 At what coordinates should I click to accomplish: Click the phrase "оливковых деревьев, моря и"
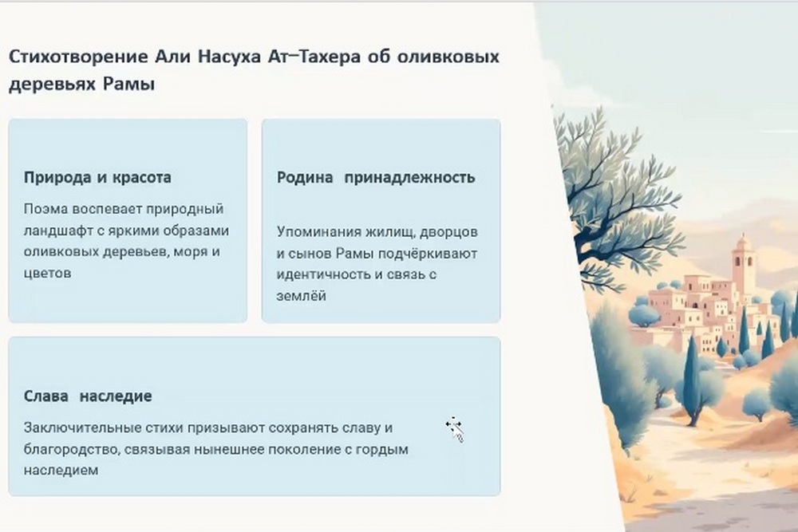coord(121,251)
